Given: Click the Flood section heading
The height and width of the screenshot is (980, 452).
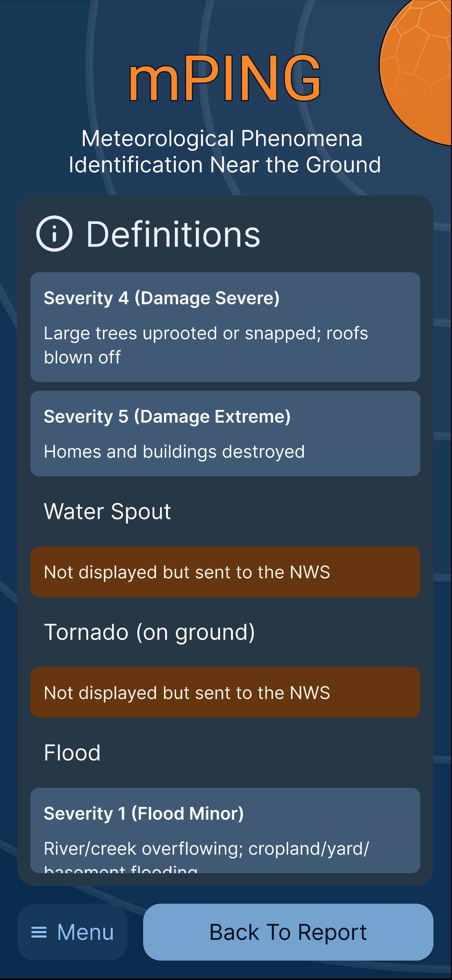Looking at the screenshot, I should click(72, 753).
